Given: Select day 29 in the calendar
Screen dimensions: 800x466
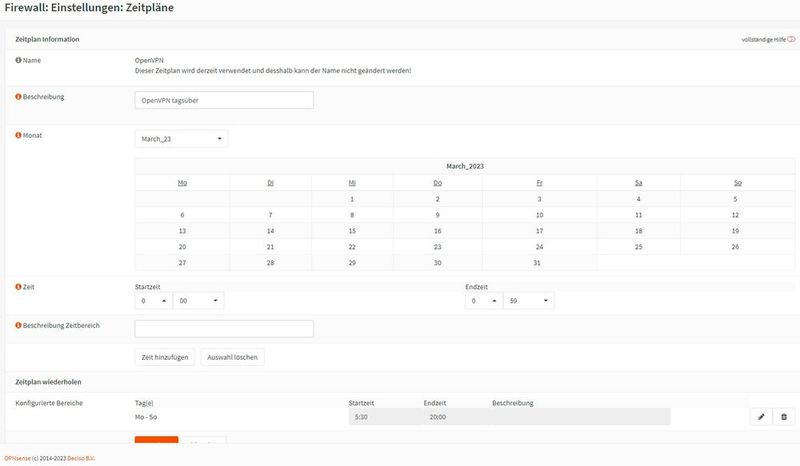Looking at the screenshot, I should coord(352,263).
